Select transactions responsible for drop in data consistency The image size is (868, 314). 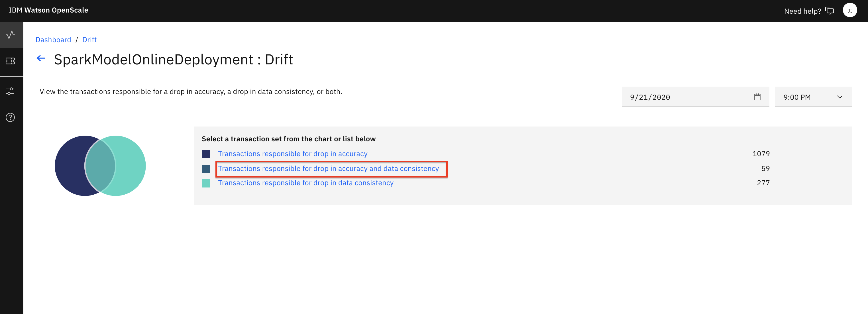[305, 183]
